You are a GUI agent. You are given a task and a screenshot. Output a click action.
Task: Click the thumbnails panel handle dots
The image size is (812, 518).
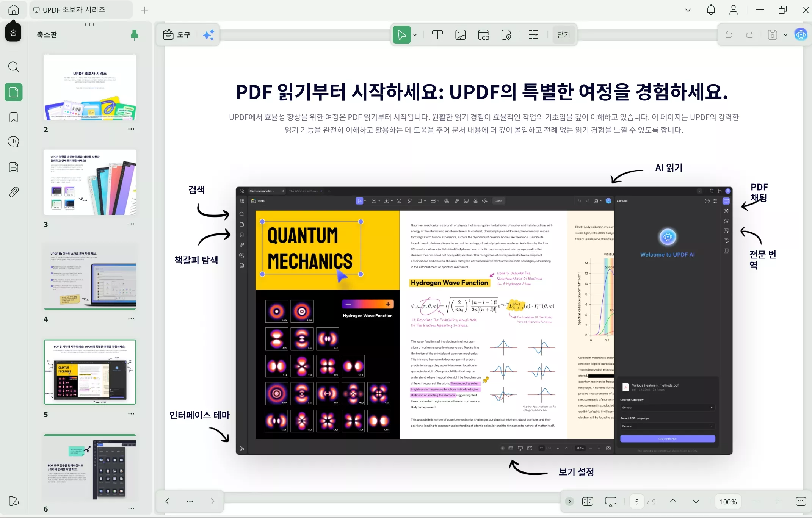[90, 25]
